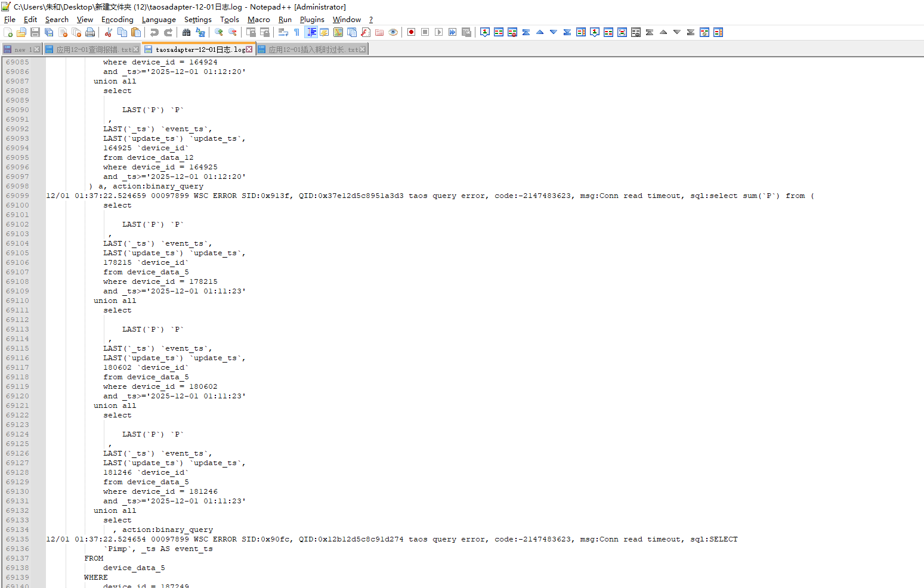Close the new 1 tab

[x=37, y=49]
